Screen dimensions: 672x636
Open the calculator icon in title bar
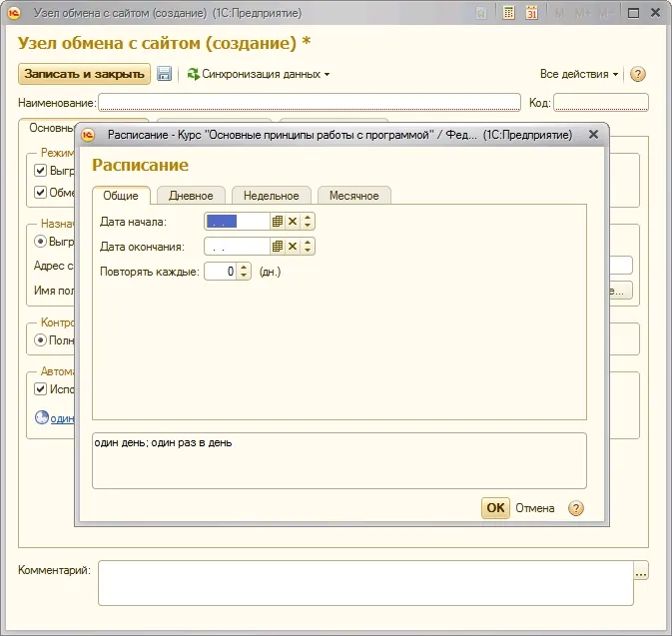pos(509,13)
